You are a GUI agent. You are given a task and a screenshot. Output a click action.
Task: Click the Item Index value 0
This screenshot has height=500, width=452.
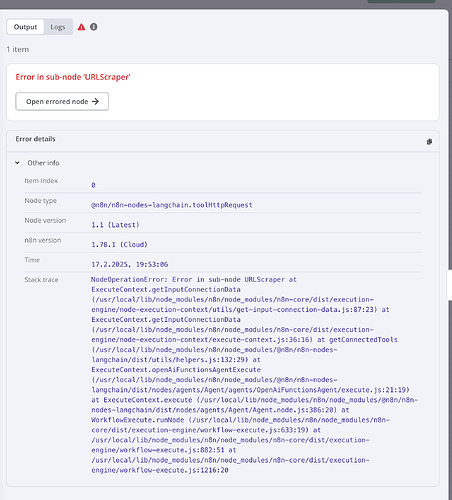[93, 185]
